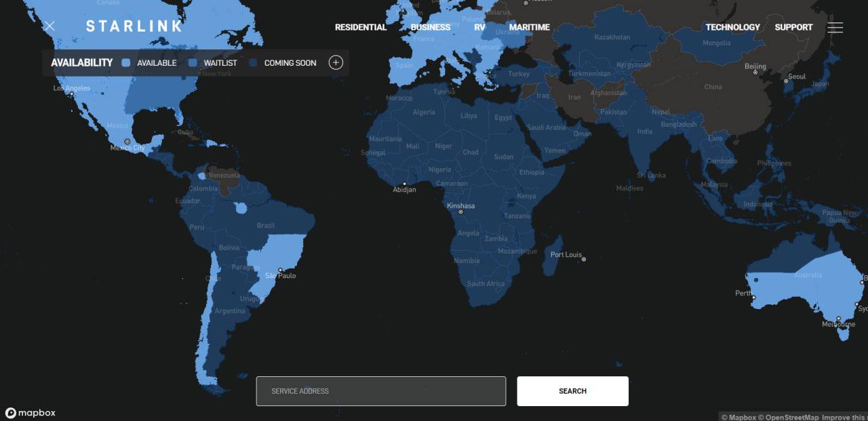Click the Available legend color swatch

pos(126,63)
